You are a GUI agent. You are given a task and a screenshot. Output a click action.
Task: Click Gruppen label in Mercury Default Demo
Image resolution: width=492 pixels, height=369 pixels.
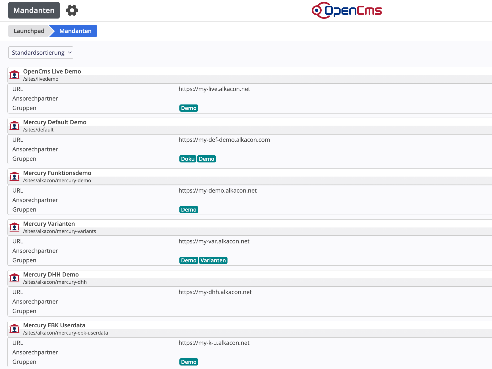24,159
